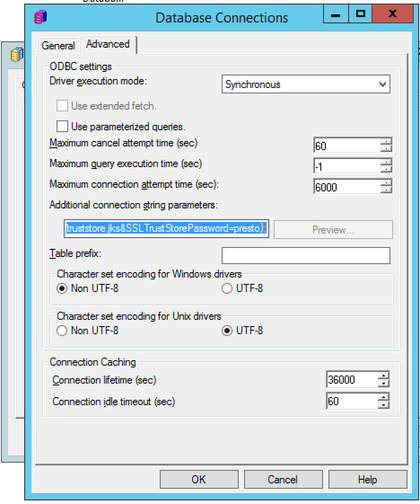Click the Table prefix text field
The width and height of the screenshot is (420, 504).
(x=306, y=255)
